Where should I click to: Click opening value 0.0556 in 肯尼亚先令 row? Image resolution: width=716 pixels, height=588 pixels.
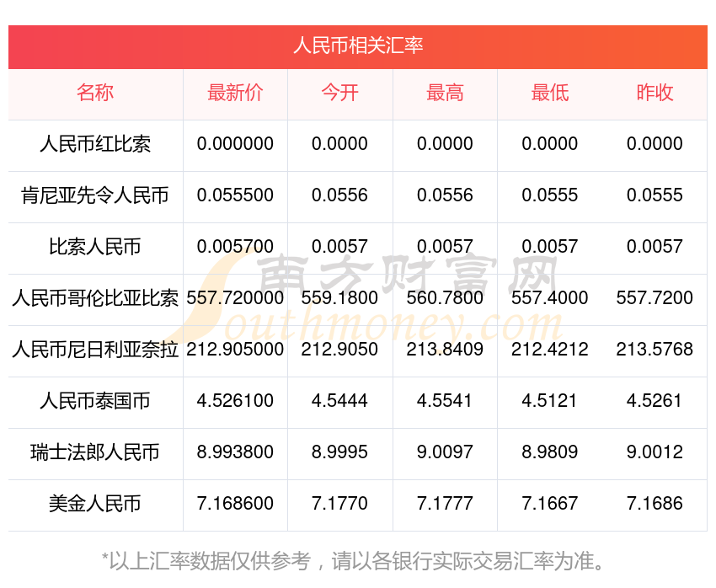[x=339, y=195]
